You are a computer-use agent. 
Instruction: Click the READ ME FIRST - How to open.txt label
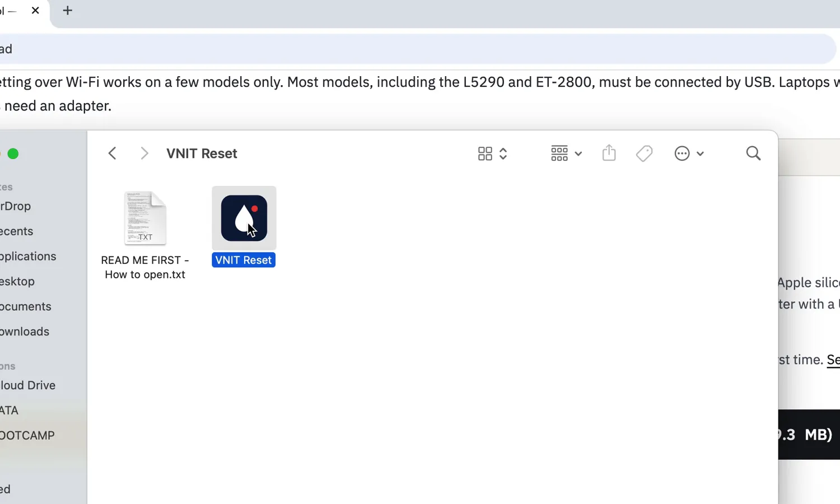(145, 267)
